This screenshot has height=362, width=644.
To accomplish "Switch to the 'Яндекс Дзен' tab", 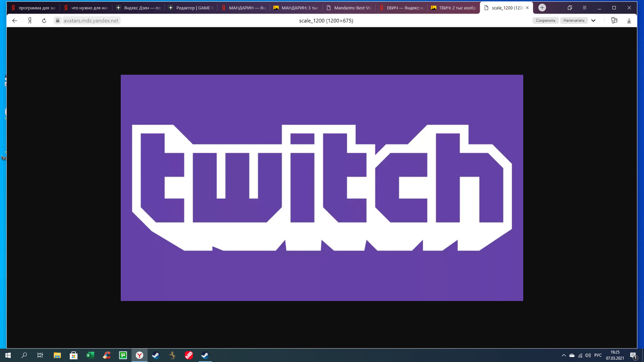I will pos(138,8).
